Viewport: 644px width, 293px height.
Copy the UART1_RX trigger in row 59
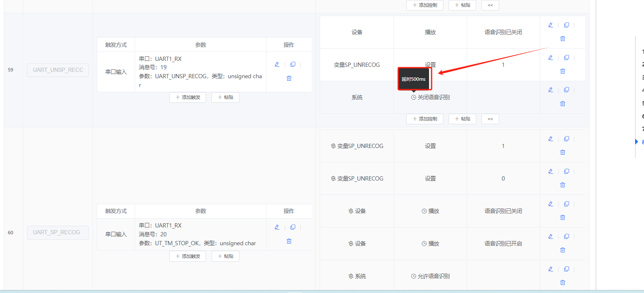pos(293,64)
